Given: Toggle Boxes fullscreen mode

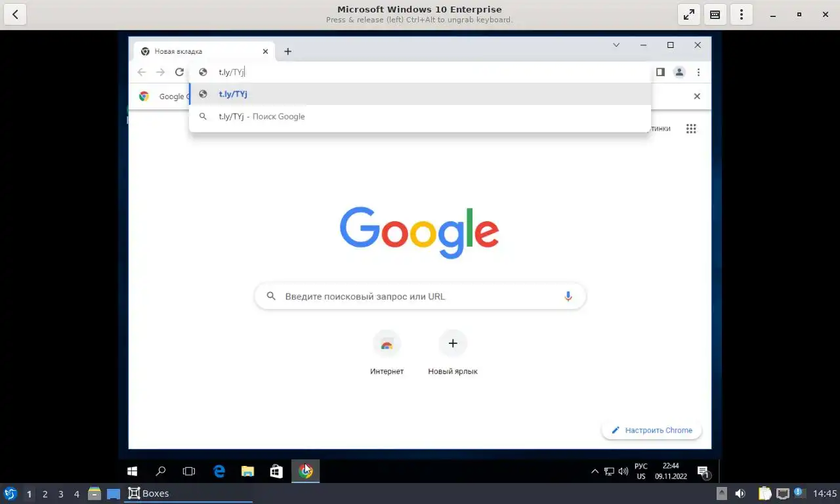Looking at the screenshot, I should (x=689, y=14).
